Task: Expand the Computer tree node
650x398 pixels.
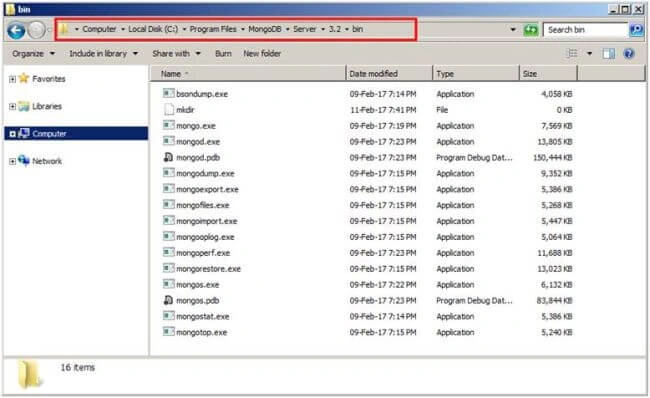Action: click(12, 133)
